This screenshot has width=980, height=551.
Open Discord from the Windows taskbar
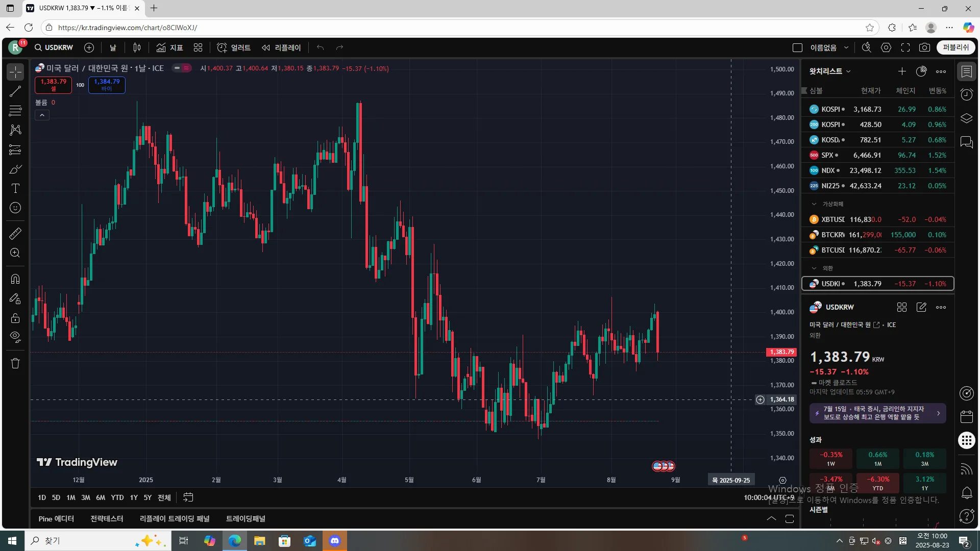[335, 541]
